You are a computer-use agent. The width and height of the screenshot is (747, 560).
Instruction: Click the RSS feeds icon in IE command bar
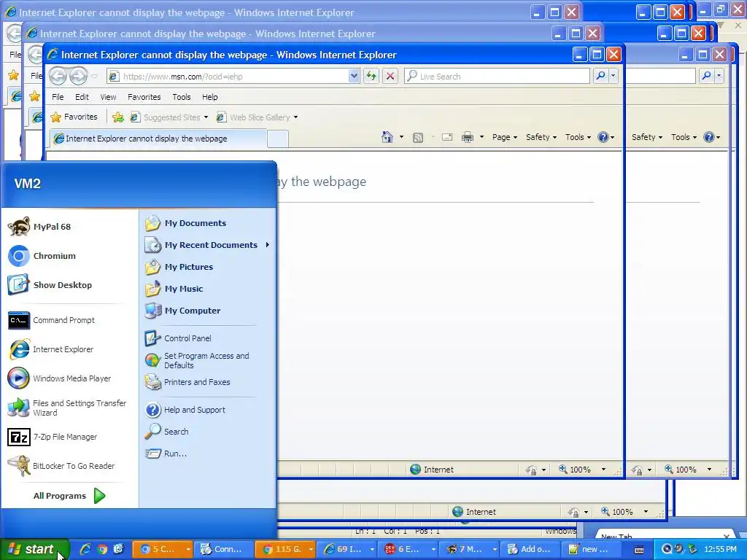pyautogui.click(x=418, y=138)
